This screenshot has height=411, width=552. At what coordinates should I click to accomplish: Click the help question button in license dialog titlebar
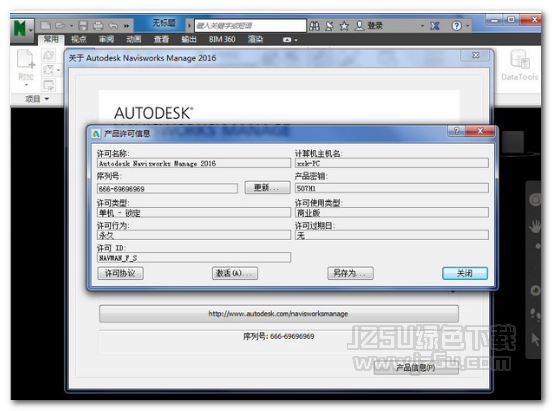click(x=456, y=131)
